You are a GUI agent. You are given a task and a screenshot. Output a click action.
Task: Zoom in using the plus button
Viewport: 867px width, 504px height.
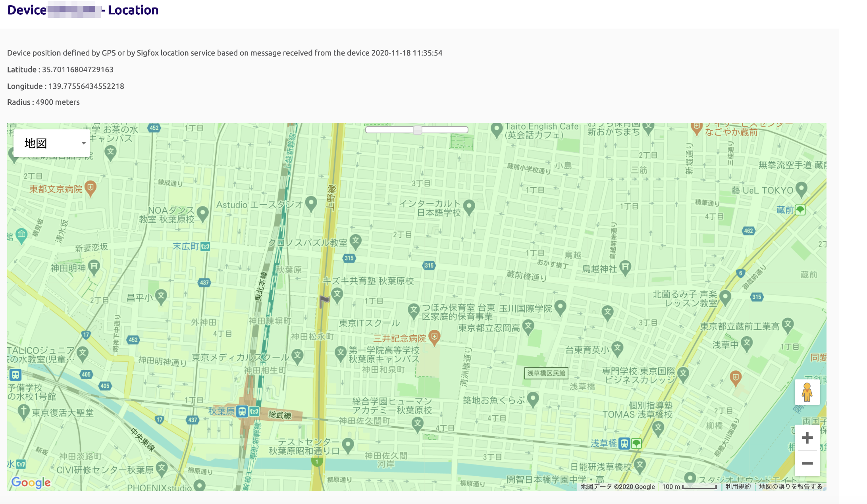(x=807, y=437)
